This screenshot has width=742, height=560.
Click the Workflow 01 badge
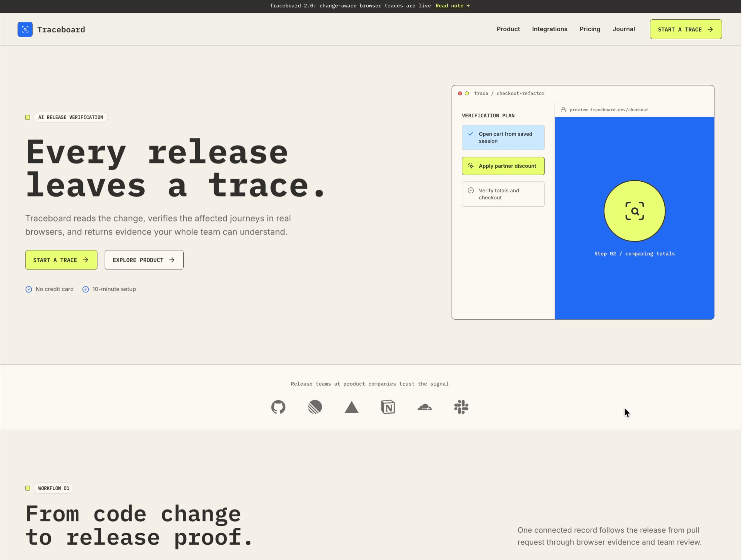pyautogui.click(x=54, y=488)
